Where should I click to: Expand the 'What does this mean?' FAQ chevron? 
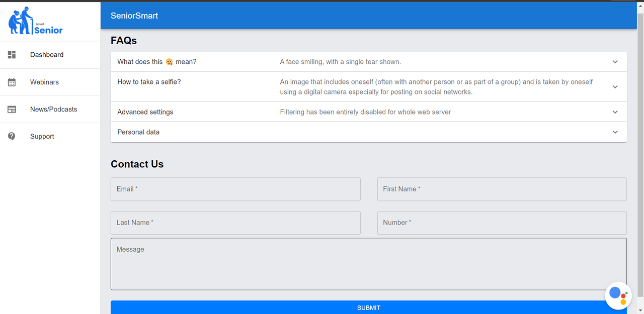click(615, 62)
